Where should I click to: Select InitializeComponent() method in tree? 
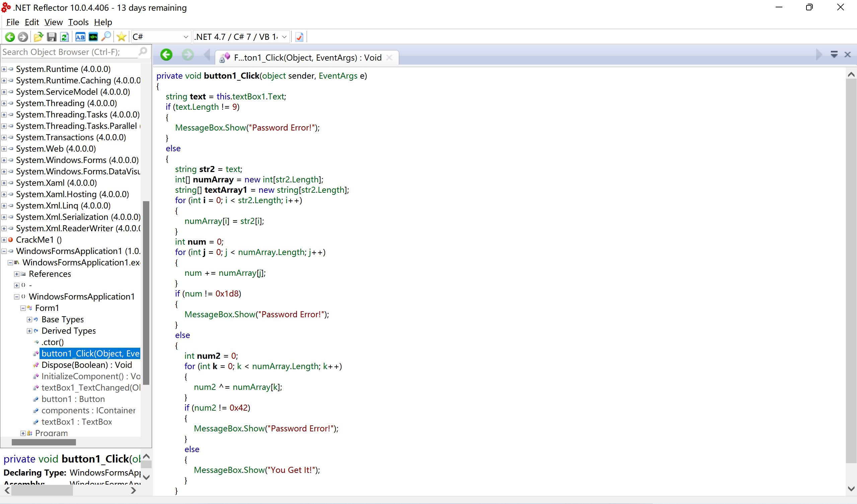(91, 376)
